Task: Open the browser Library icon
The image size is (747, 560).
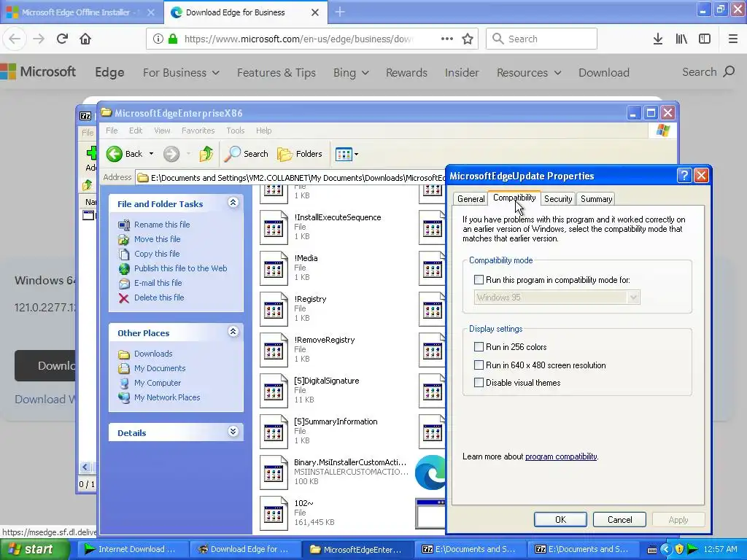Action: (681, 39)
